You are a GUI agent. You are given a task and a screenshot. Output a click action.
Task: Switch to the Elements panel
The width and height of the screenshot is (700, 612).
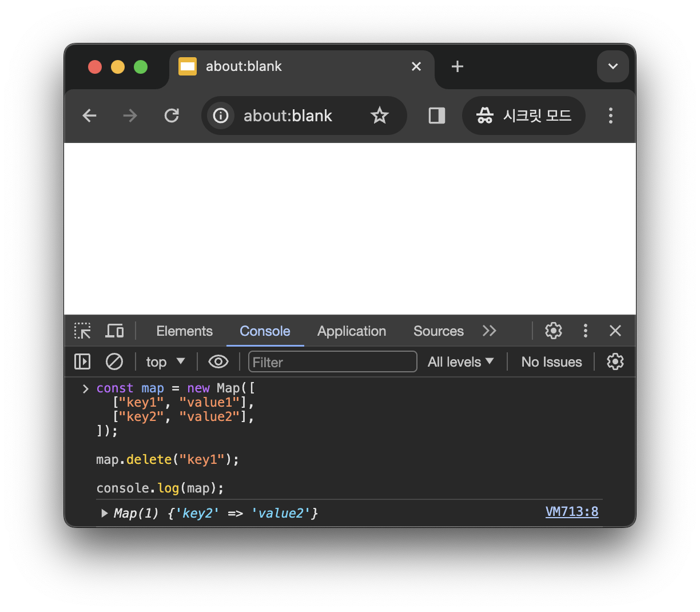[184, 331]
